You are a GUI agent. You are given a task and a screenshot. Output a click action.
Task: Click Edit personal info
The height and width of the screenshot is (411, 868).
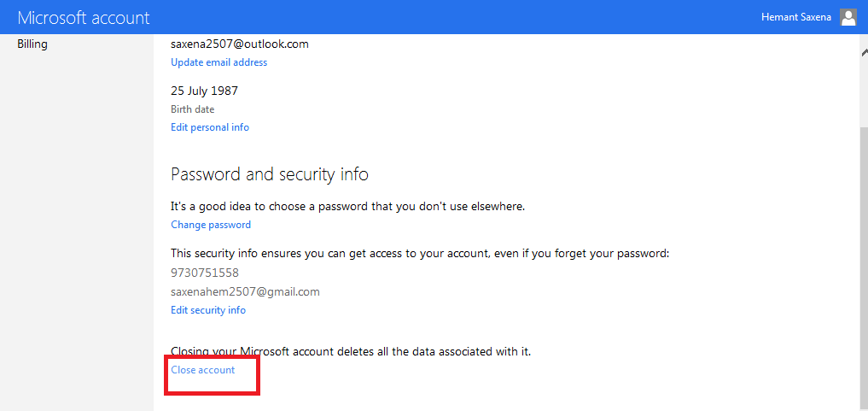210,127
